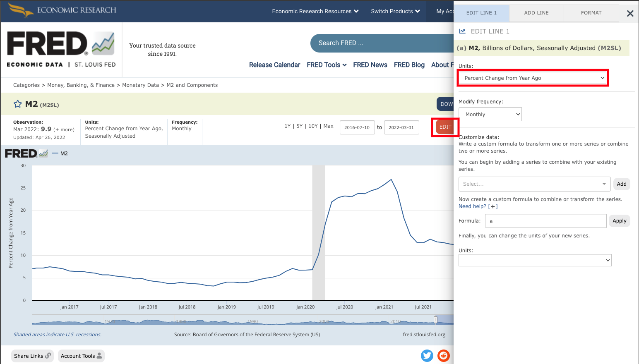Click the partially hidden Download button
The image size is (639, 364).
click(x=445, y=104)
